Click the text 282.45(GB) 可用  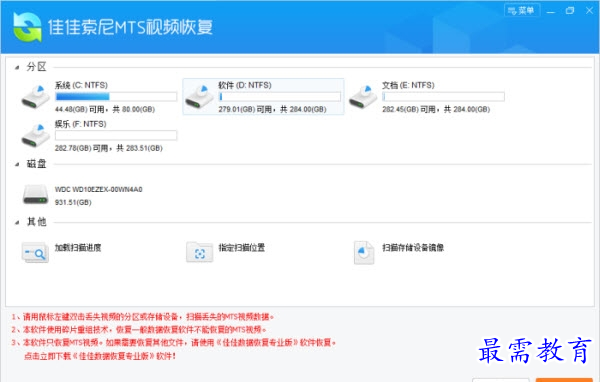[x=409, y=109]
